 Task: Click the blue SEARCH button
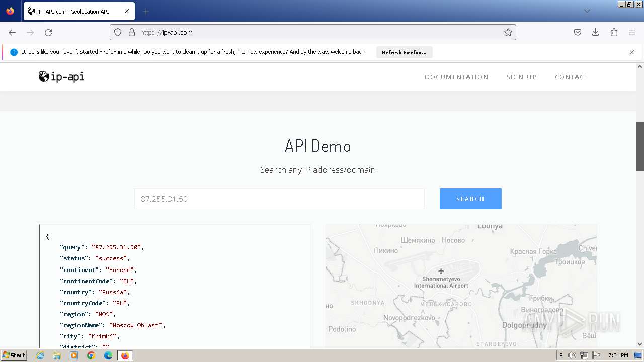[470, 199]
